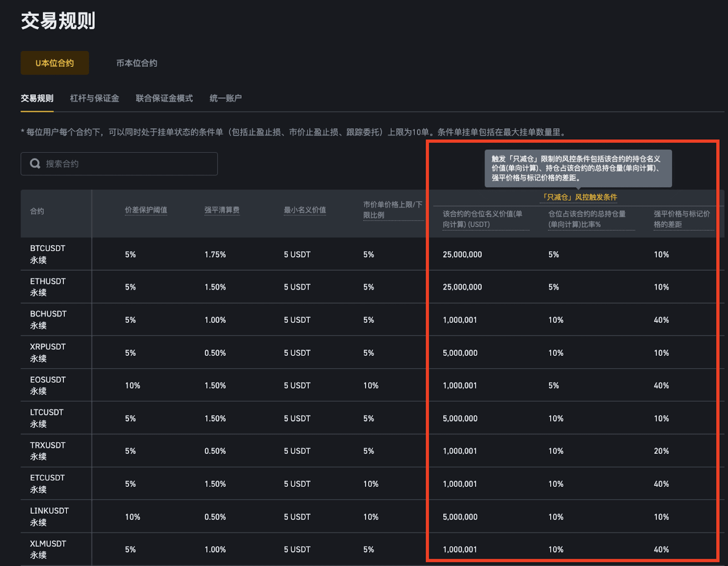Click ETHUSDT's 5 USDT minimum notional
The height and width of the screenshot is (566, 728).
click(x=297, y=287)
